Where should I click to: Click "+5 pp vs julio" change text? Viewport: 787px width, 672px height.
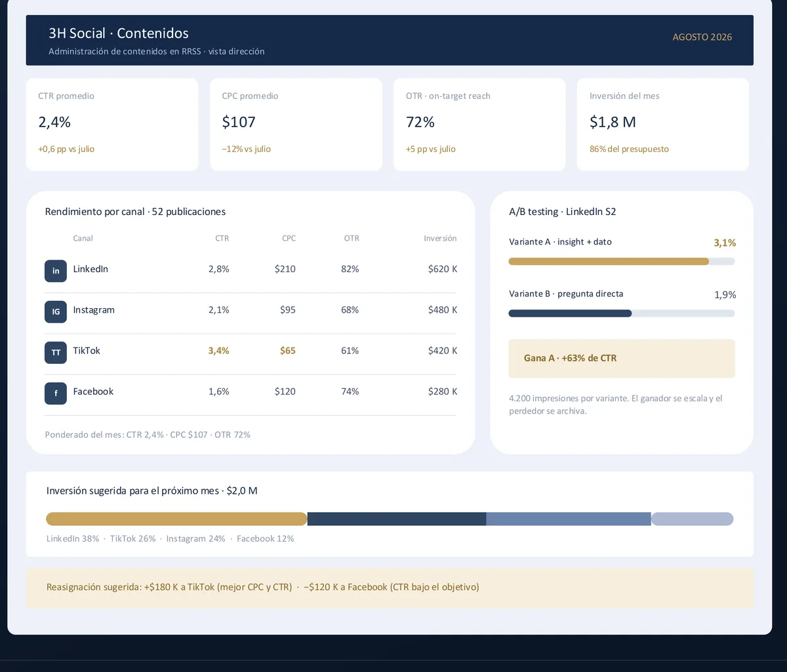tap(431, 149)
